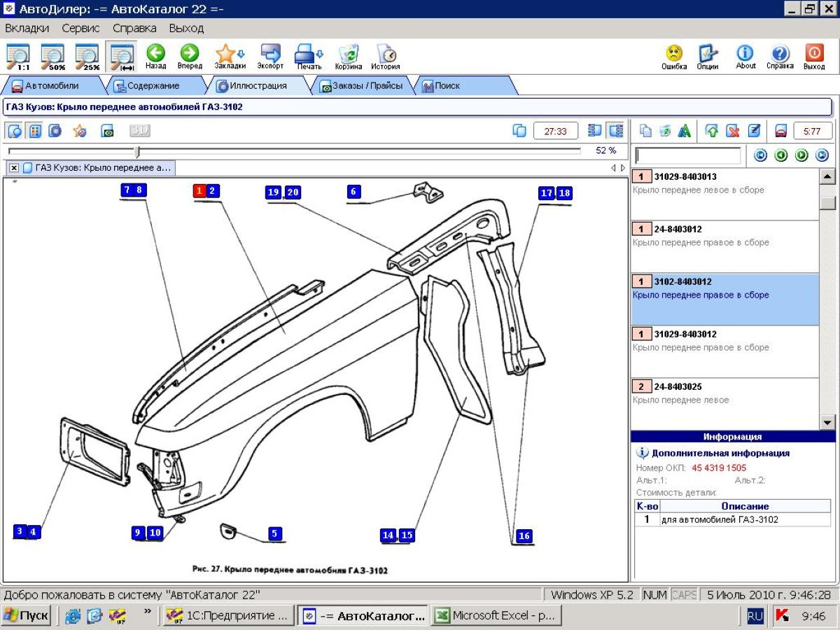Select part 31029-8403013 in the list
840x630 pixels.
(x=725, y=195)
